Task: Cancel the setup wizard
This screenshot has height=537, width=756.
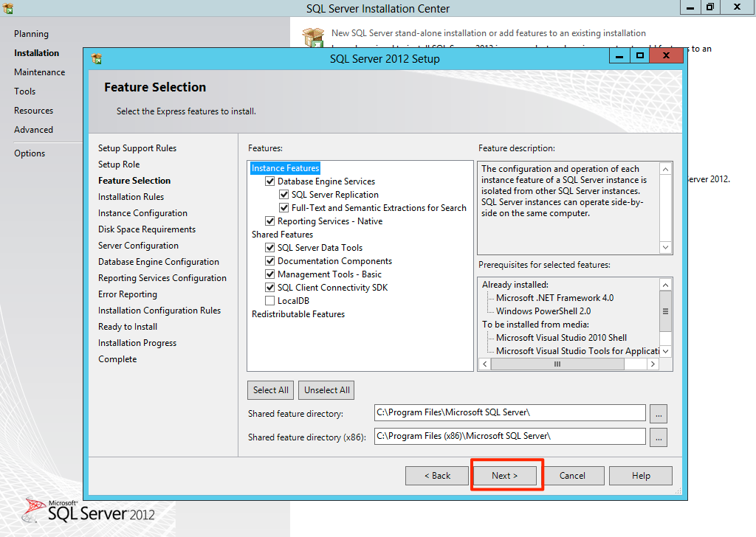Action: coord(572,476)
